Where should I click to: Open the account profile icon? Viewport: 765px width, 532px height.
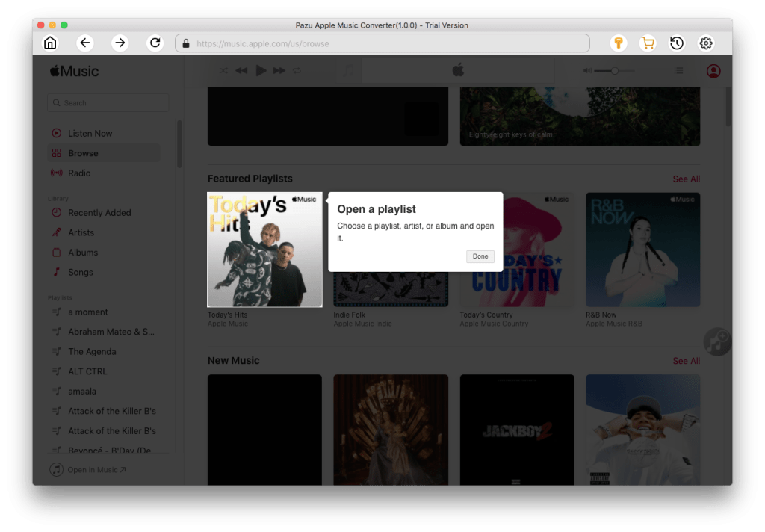coord(713,71)
